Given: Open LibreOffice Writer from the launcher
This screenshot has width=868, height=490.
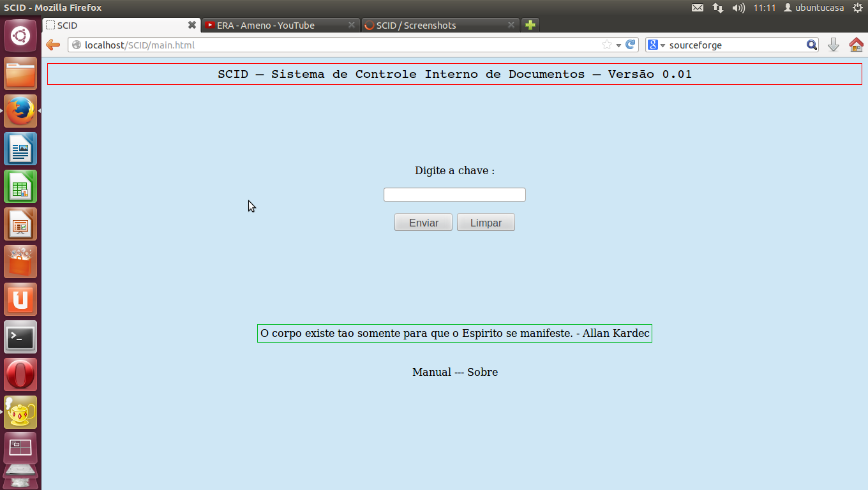Looking at the screenshot, I should 20,149.
